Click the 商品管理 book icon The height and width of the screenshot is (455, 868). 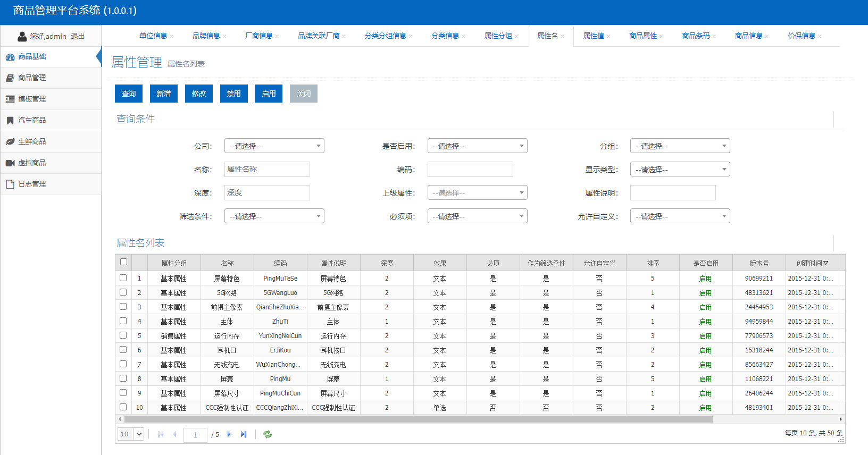(x=10, y=78)
